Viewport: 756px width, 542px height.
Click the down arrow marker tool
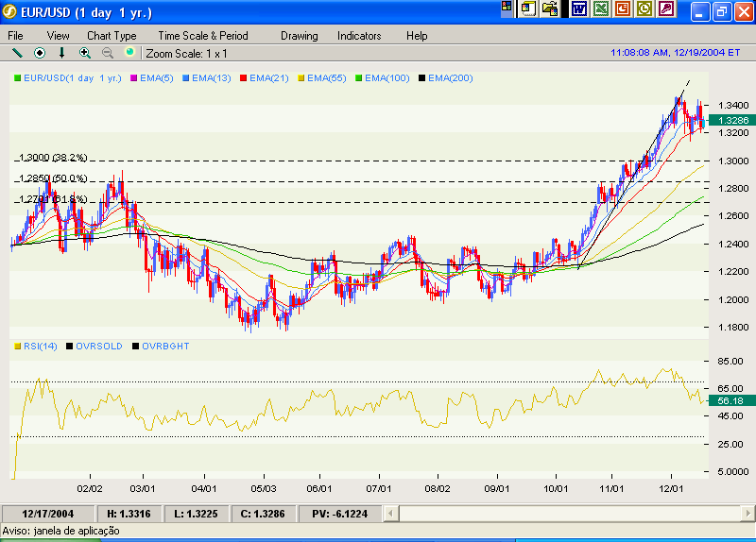(62, 53)
